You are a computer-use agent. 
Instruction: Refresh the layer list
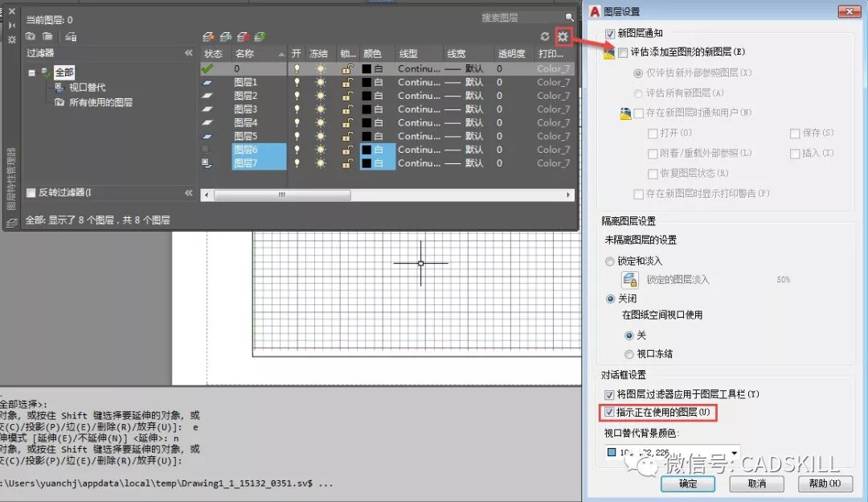545,36
